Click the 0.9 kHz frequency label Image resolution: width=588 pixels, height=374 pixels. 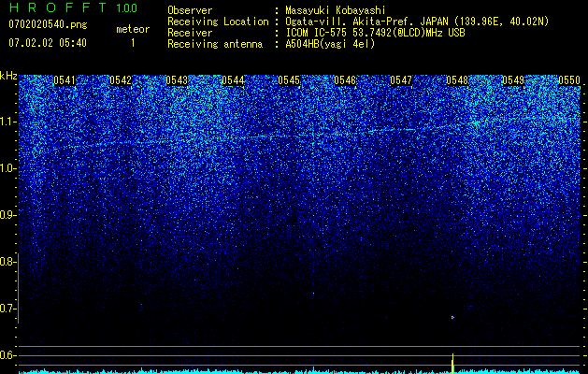[8, 215]
